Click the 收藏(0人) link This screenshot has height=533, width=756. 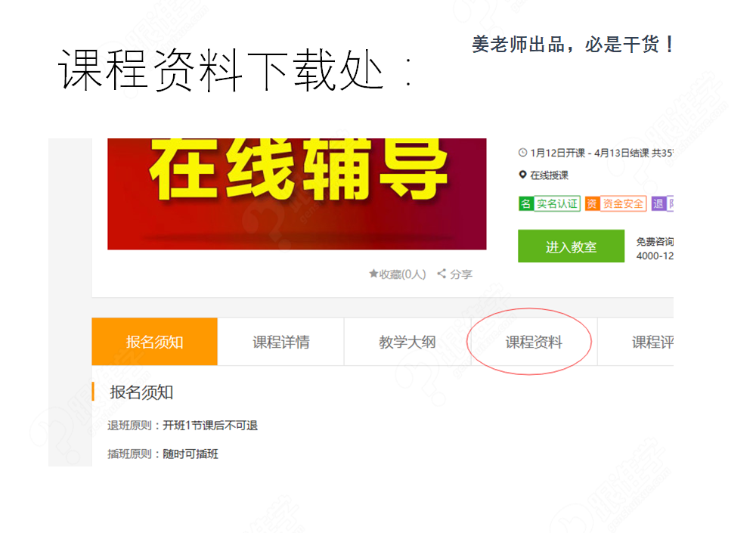(398, 274)
